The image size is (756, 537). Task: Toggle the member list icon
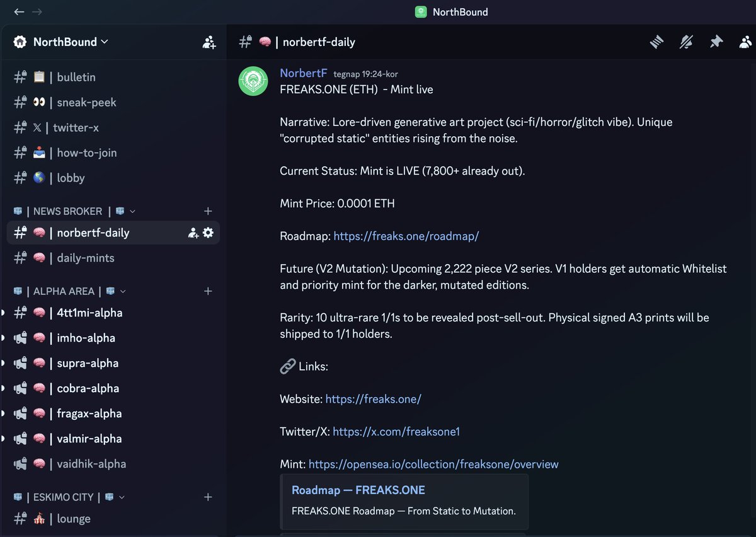[x=745, y=42]
